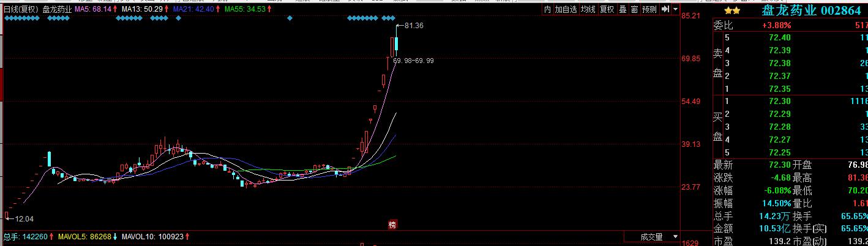This screenshot has height=246, width=868.
Task: Click the 85.21 price axis label
Action: (692, 16)
